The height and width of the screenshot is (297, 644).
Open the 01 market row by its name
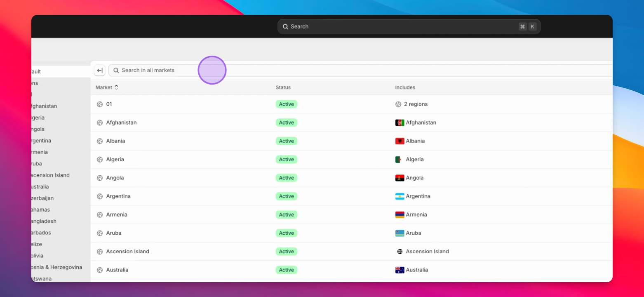(109, 104)
